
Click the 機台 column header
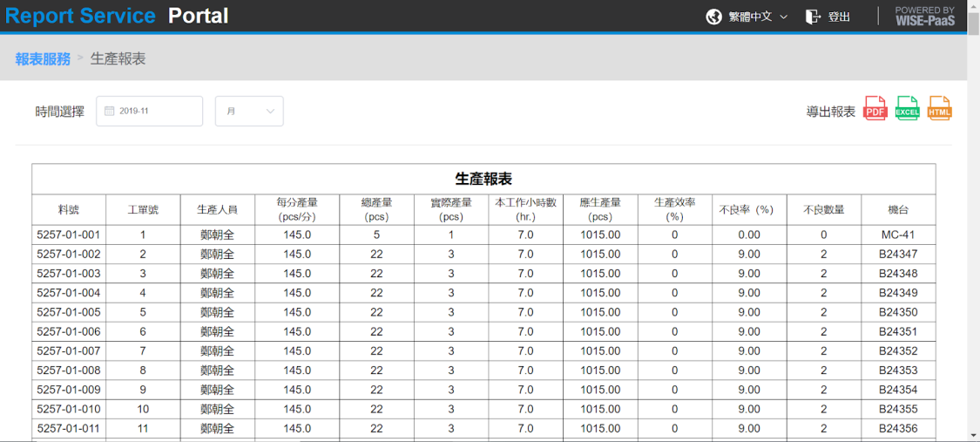898,210
